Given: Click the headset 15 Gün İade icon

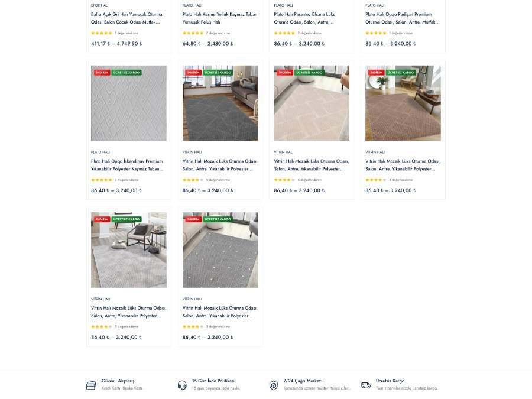Looking at the screenshot, I should point(182,385).
